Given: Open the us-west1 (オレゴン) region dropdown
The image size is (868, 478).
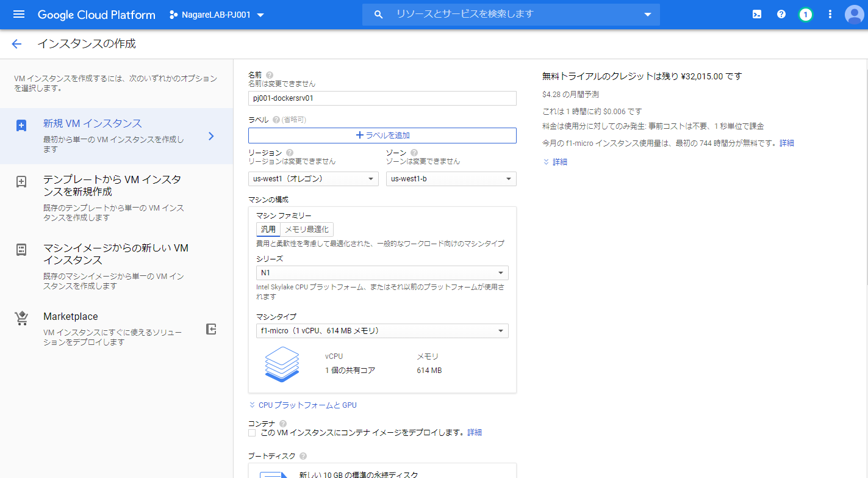Looking at the screenshot, I should [314, 179].
